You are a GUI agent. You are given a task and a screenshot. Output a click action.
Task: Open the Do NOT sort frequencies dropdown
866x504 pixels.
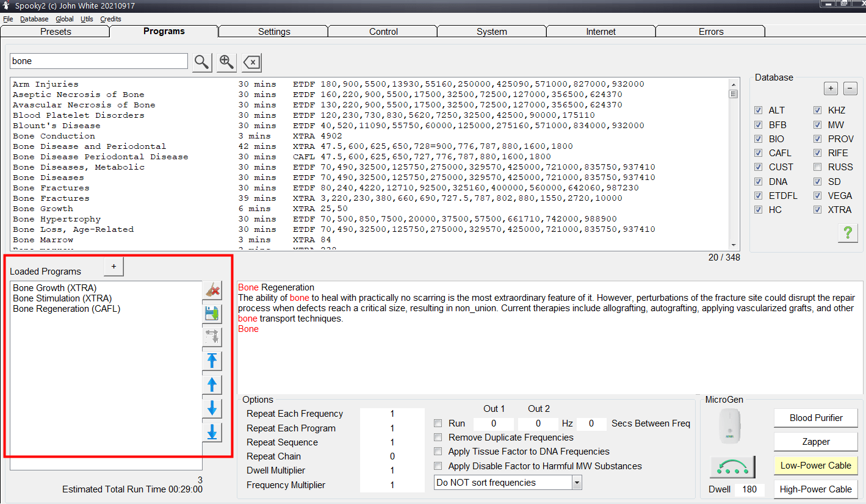(x=577, y=483)
